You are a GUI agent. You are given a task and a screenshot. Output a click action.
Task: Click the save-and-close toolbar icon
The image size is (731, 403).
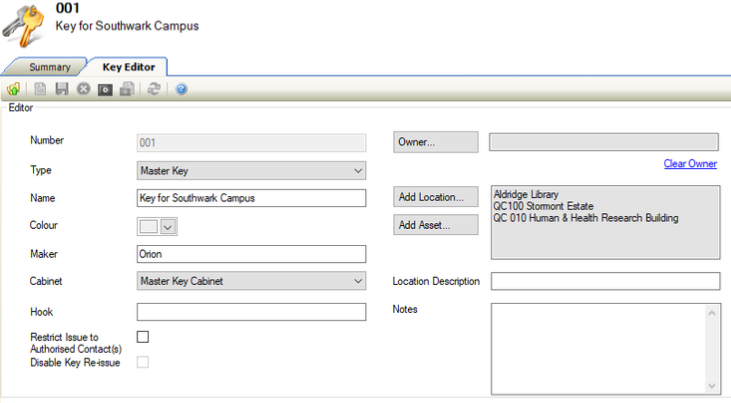[x=127, y=89]
